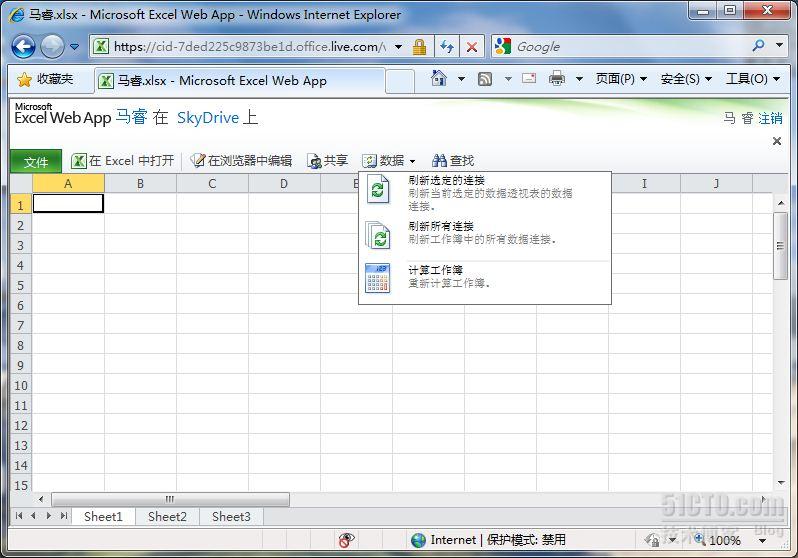The width and height of the screenshot is (798, 558).
Task: Open a new blank browser tab
Action: (x=400, y=81)
